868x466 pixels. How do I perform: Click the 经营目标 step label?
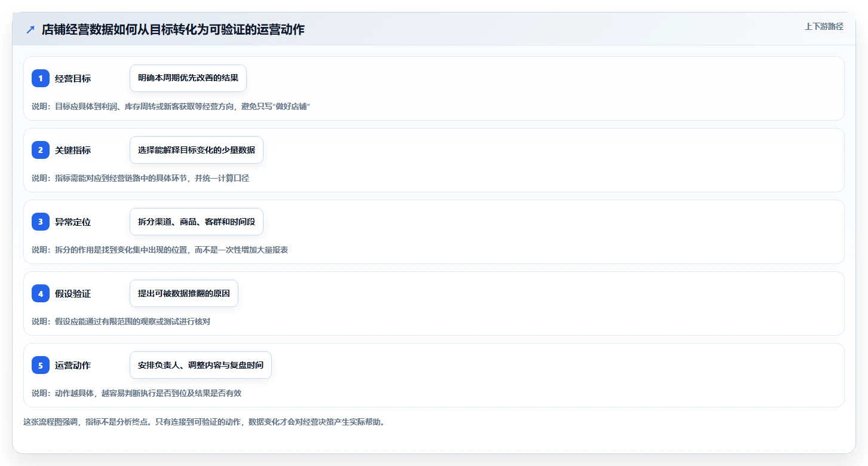tap(73, 78)
